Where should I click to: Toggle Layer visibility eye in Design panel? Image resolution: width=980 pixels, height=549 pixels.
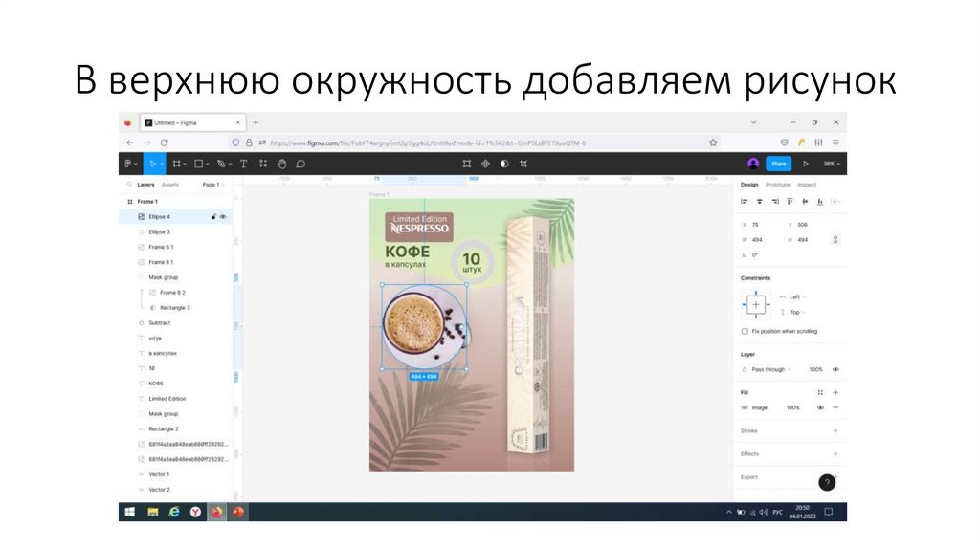pos(835,370)
